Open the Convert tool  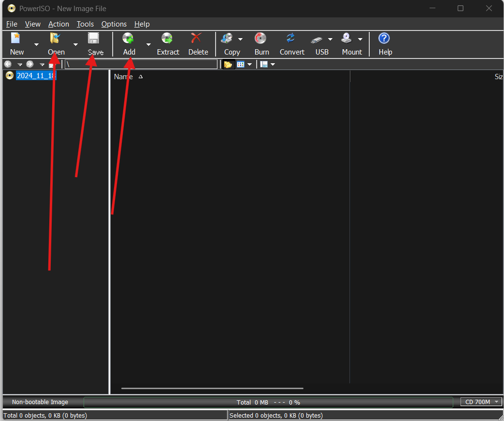(x=291, y=43)
